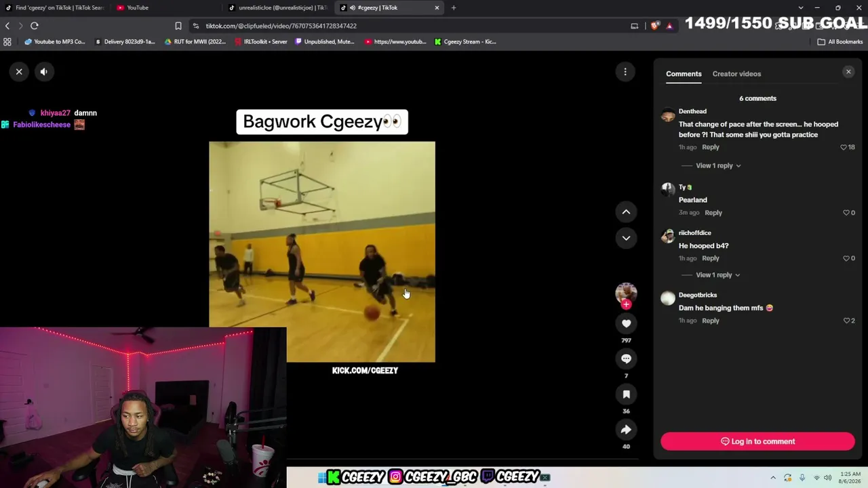Switch to the Comments tab
Screen dimensions: 868x488
click(684, 74)
